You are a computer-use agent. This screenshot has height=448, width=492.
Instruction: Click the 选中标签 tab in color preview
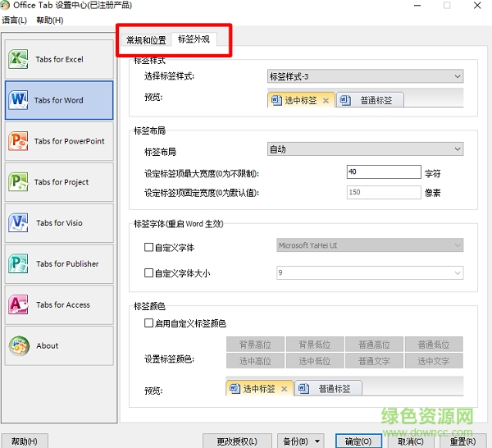[x=259, y=388]
